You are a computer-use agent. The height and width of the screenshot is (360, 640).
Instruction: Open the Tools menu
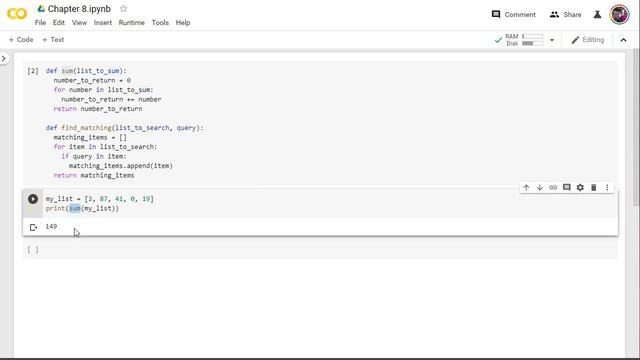pyautogui.click(x=160, y=23)
